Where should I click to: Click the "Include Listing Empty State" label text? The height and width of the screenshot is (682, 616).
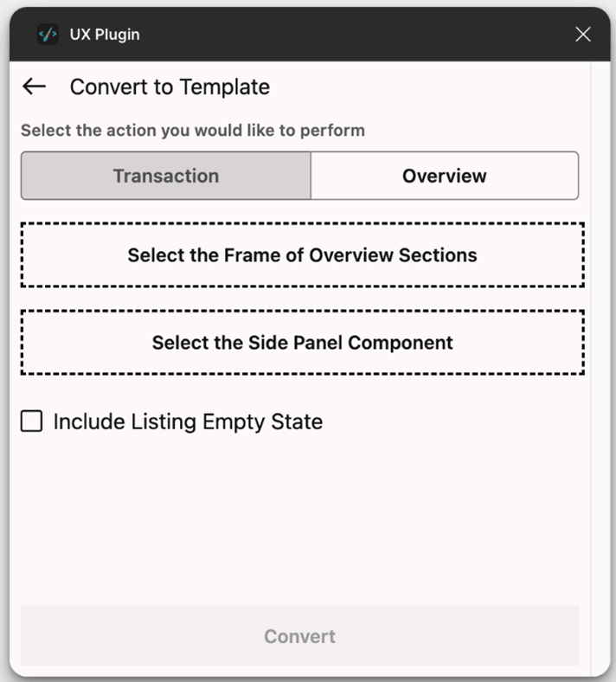[188, 421]
